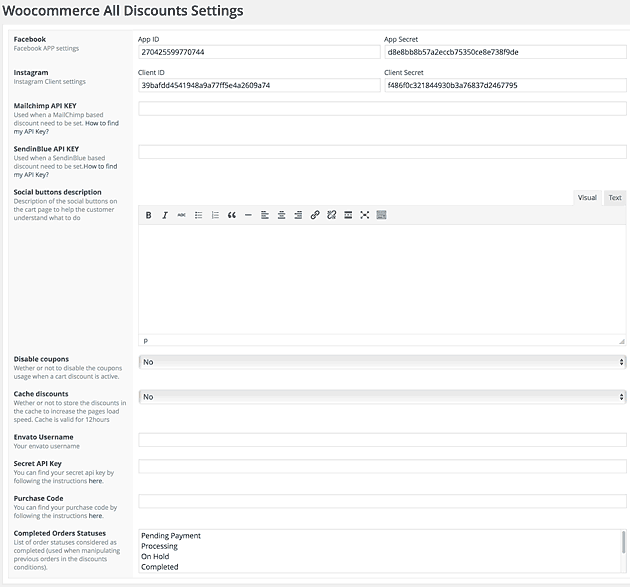Focus the SendinBlue API KEY field
The height and width of the screenshot is (587, 630).
pos(382,152)
